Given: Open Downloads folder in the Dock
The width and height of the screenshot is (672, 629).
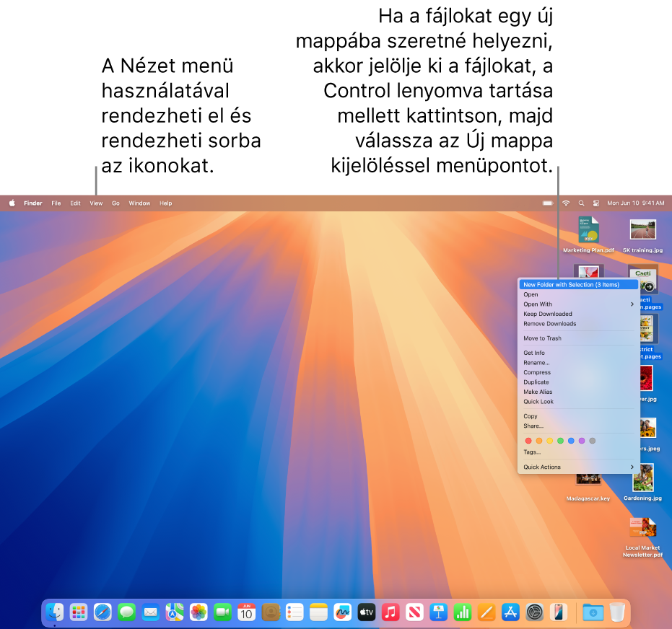Looking at the screenshot, I should [593, 612].
